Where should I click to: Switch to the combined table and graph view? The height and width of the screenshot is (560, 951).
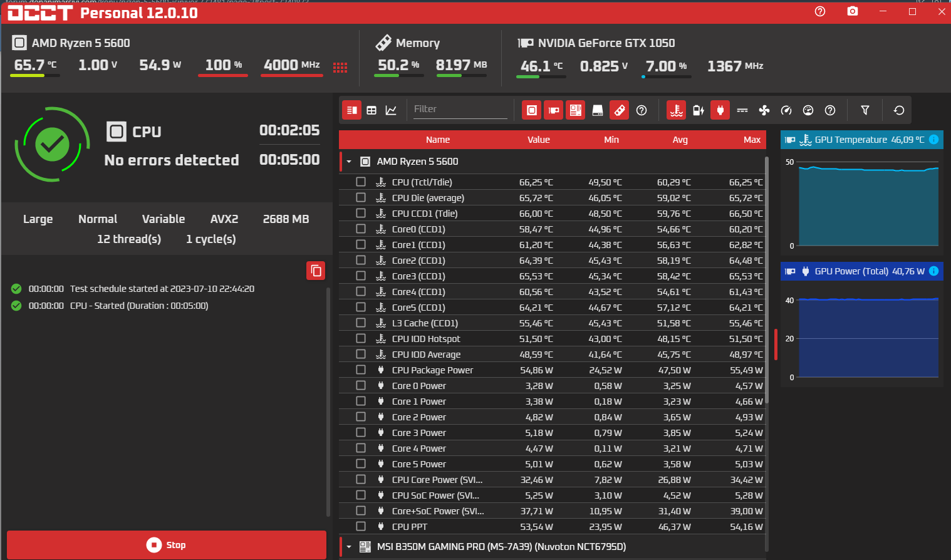pyautogui.click(x=352, y=110)
